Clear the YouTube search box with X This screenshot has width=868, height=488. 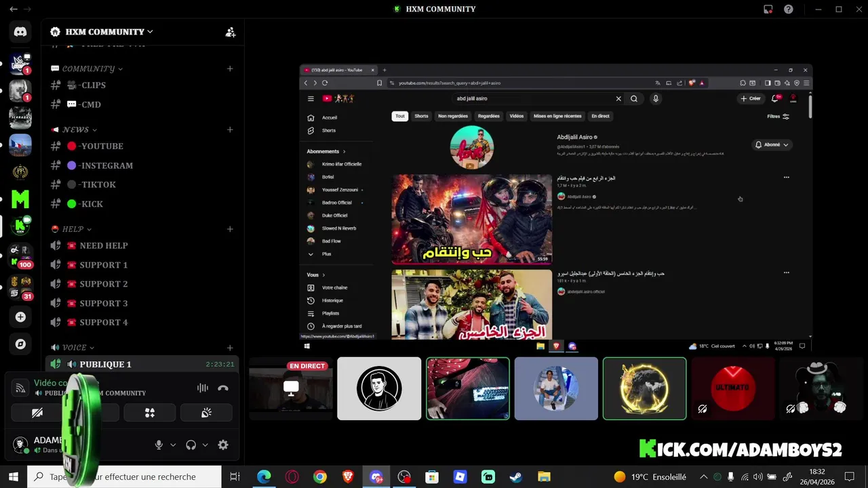tap(618, 98)
